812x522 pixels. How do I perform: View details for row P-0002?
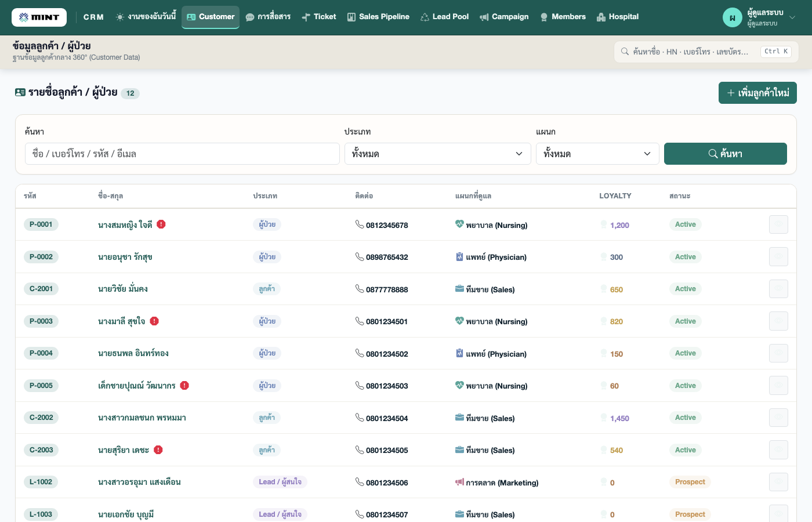(778, 257)
